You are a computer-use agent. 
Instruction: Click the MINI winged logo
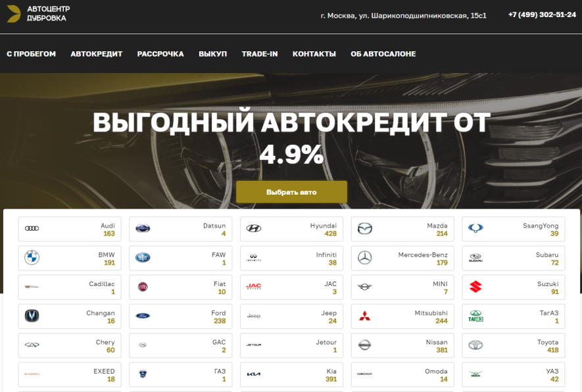(364, 287)
